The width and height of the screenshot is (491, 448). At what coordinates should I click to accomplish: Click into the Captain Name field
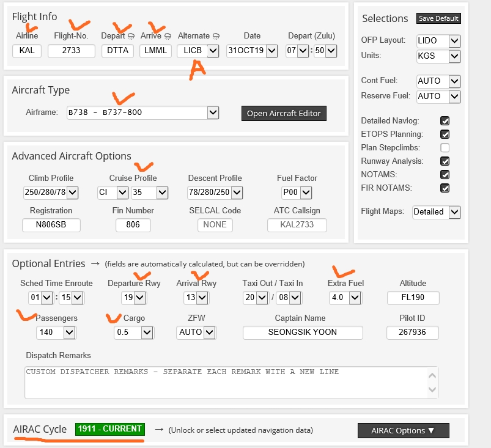coord(302,332)
